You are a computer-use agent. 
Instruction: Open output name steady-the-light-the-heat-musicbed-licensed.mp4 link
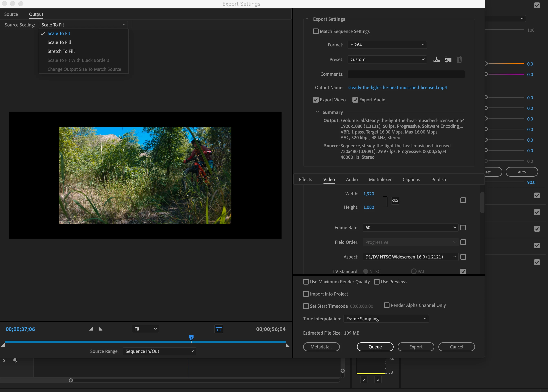pos(397,88)
